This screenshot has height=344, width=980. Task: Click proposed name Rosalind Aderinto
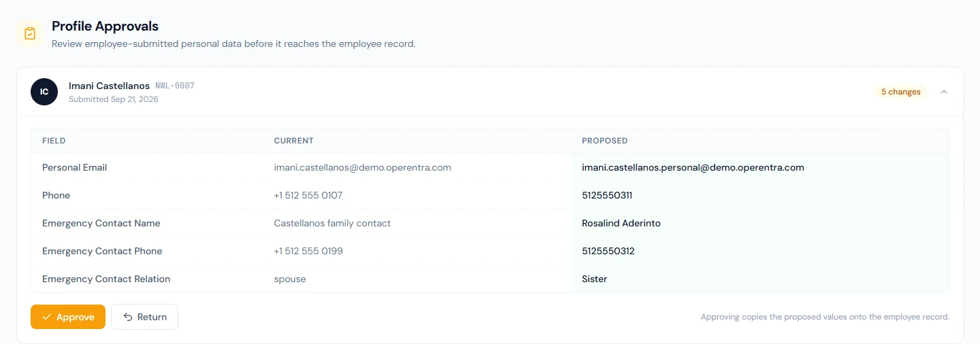pos(621,223)
